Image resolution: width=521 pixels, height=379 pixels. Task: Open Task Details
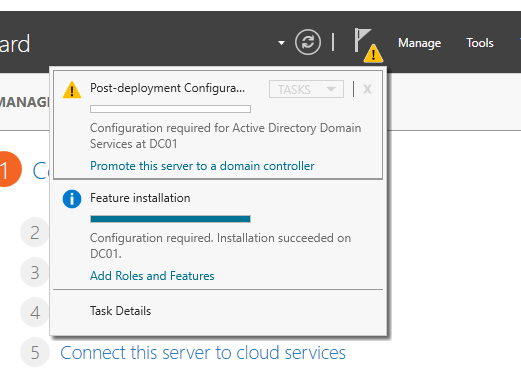click(120, 311)
